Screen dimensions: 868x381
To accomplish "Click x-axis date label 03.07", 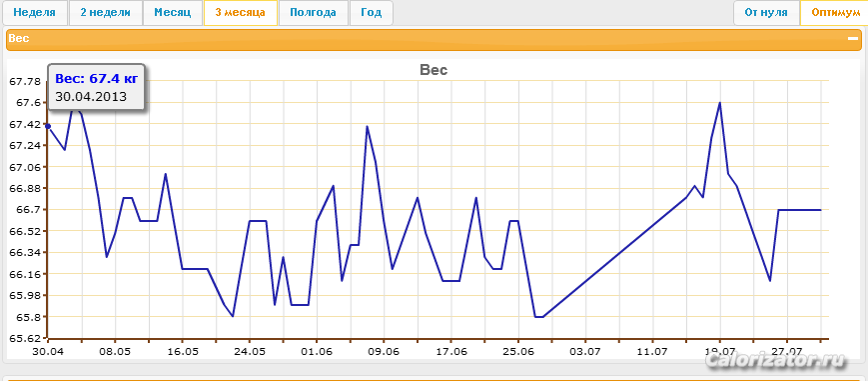I will click(x=585, y=351).
